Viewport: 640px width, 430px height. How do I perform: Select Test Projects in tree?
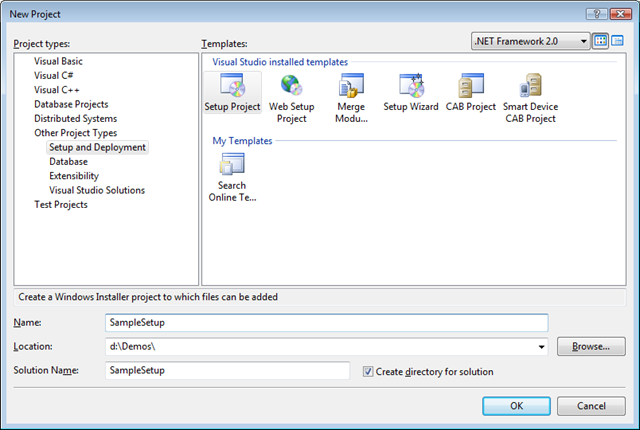60,204
